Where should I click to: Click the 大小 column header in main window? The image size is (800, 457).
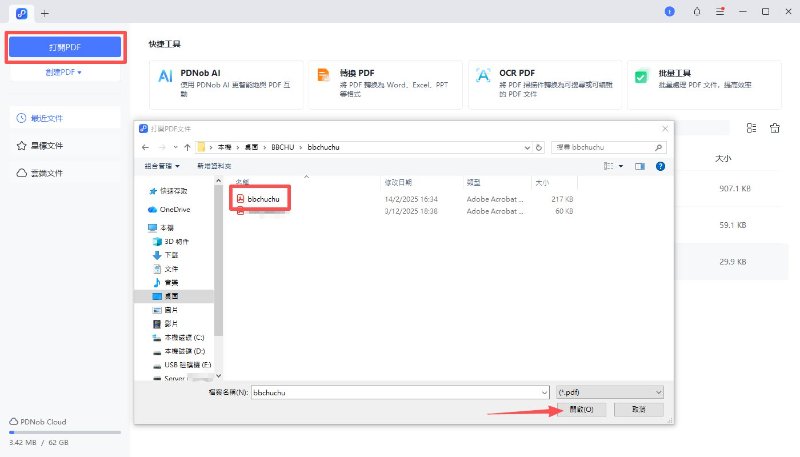(x=723, y=159)
